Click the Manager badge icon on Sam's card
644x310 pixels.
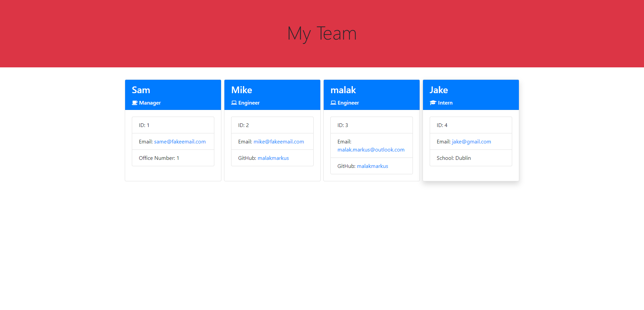click(x=134, y=103)
